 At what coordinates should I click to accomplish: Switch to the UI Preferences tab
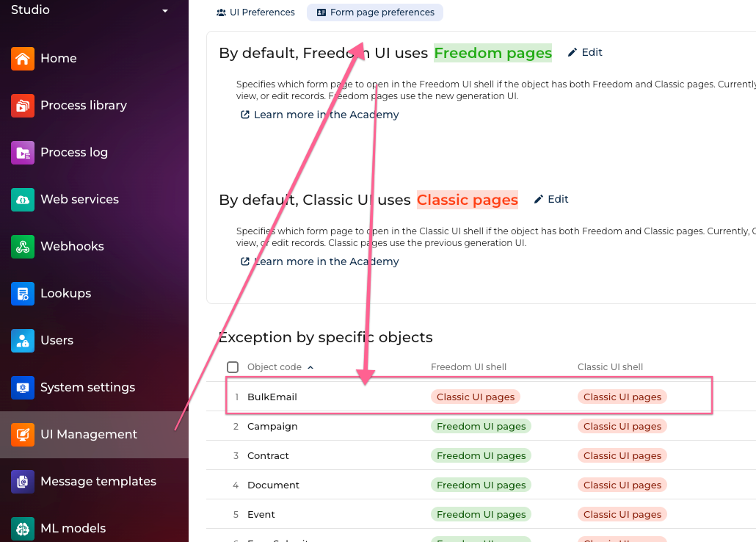tap(255, 12)
